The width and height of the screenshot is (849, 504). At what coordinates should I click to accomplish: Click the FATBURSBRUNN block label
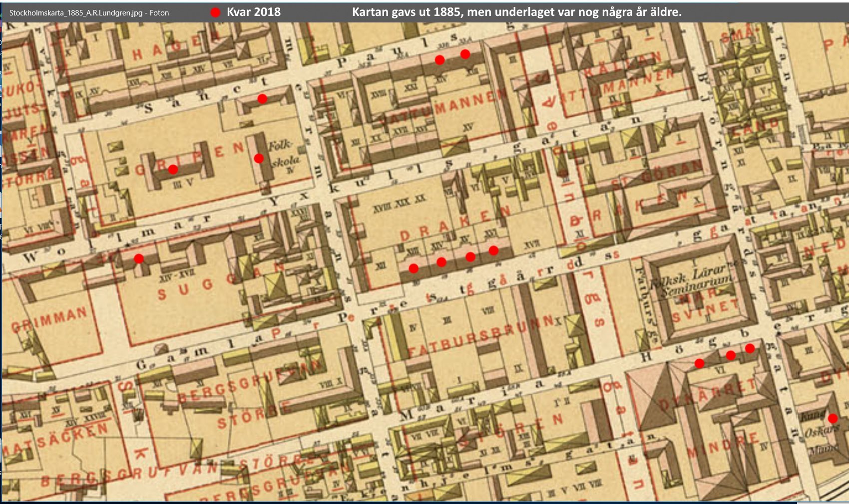480,335
